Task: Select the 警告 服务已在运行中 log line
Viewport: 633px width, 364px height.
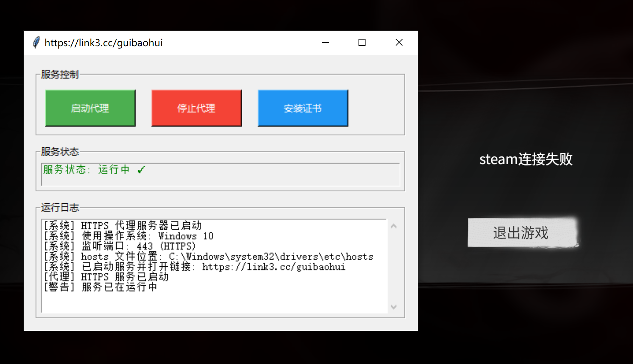Action: coord(100,287)
